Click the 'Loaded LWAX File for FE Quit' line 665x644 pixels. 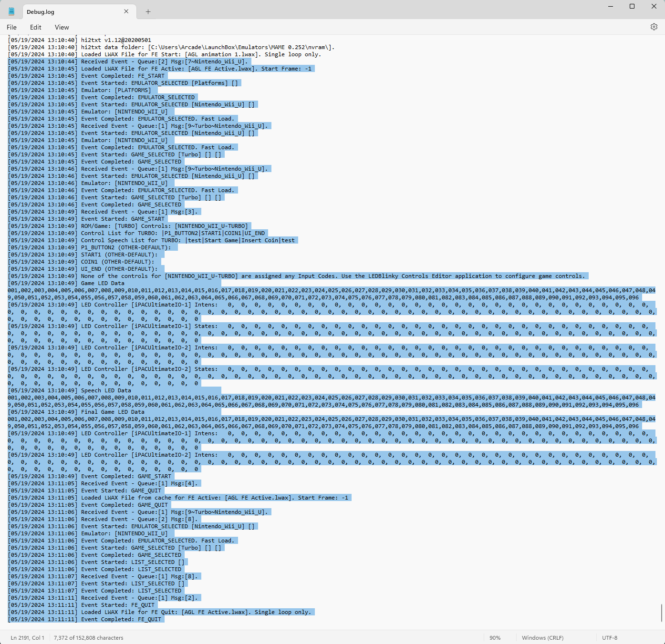(159, 612)
